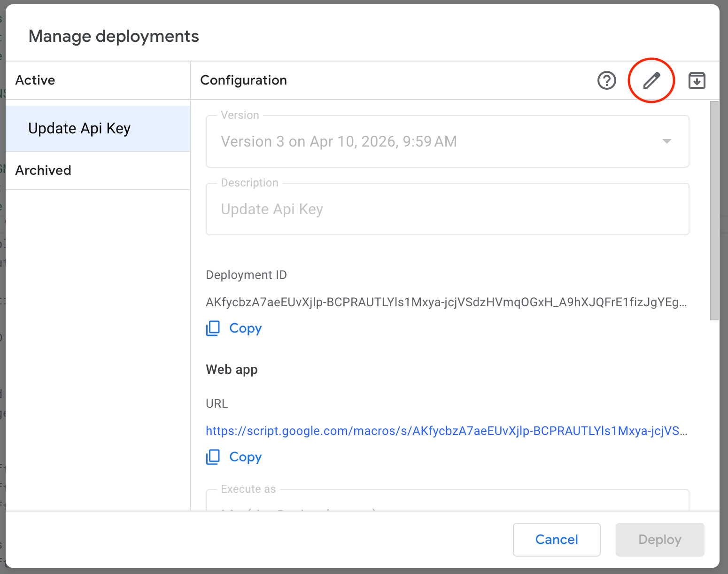Click inside the Description field
The image size is (728, 574).
[x=446, y=209]
